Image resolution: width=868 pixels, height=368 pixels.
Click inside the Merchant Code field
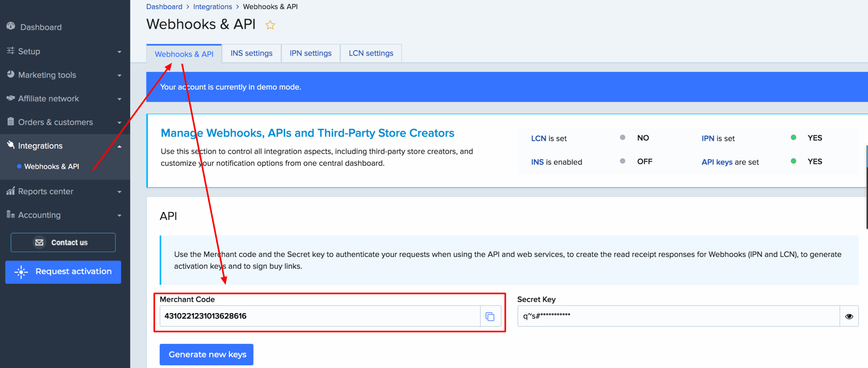[x=319, y=316]
